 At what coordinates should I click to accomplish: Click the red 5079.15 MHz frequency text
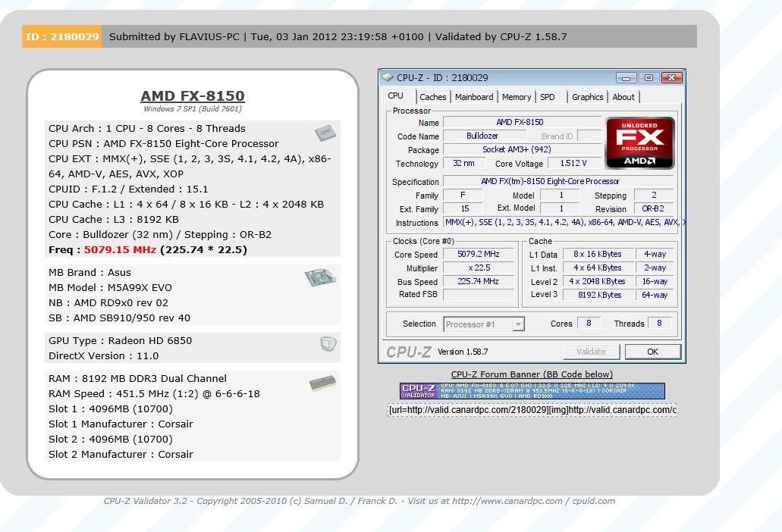120,249
